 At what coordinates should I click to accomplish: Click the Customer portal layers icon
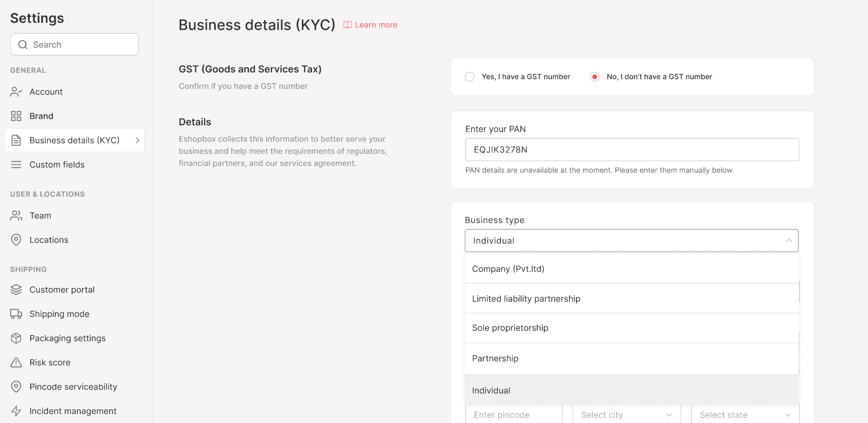(x=16, y=290)
